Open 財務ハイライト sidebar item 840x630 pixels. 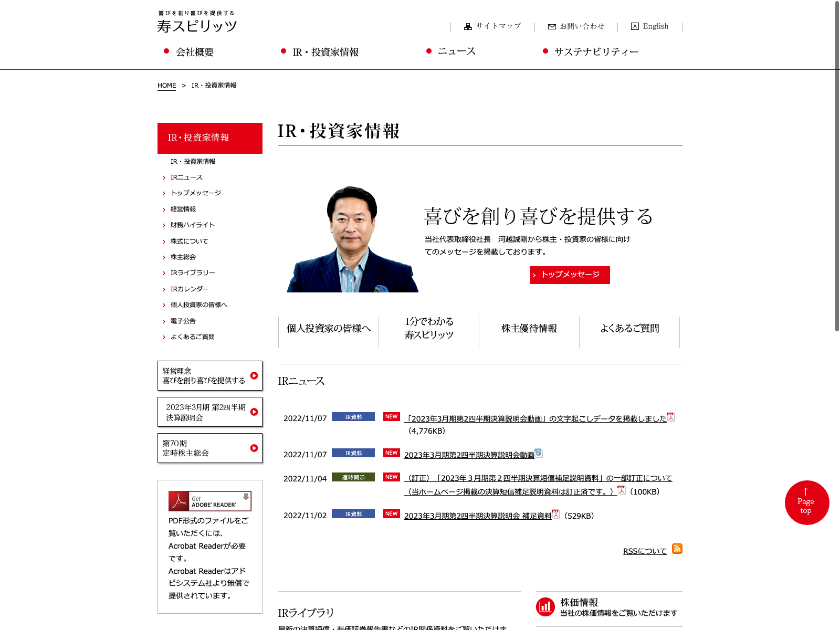click(x=192, y=225)
